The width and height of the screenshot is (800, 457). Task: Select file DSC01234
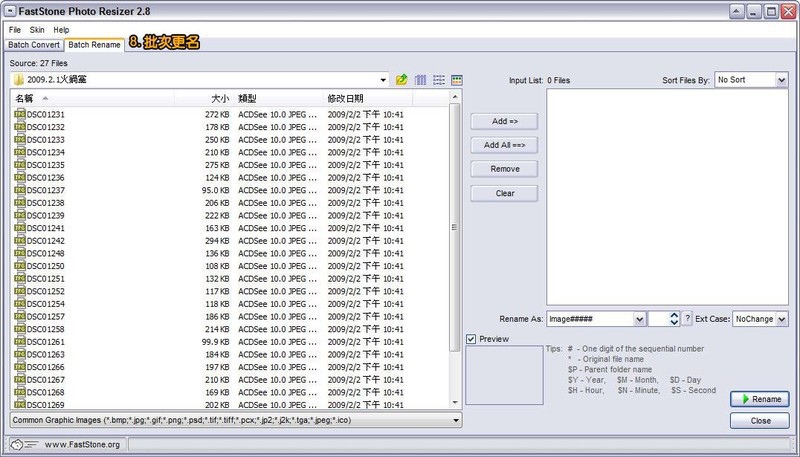tap(45, 153)
